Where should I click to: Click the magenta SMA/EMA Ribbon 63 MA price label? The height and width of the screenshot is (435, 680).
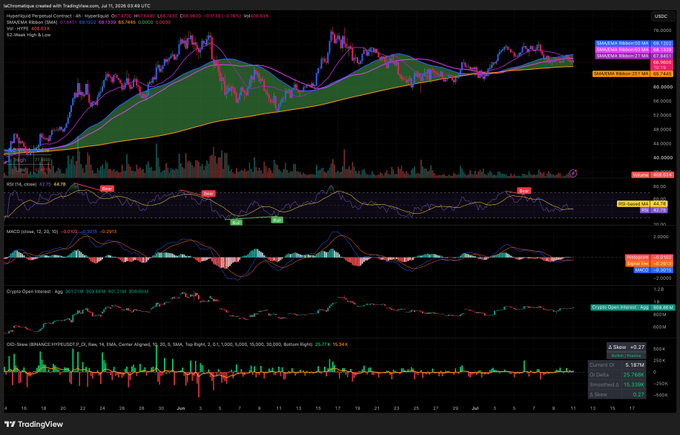coord(634,50)
